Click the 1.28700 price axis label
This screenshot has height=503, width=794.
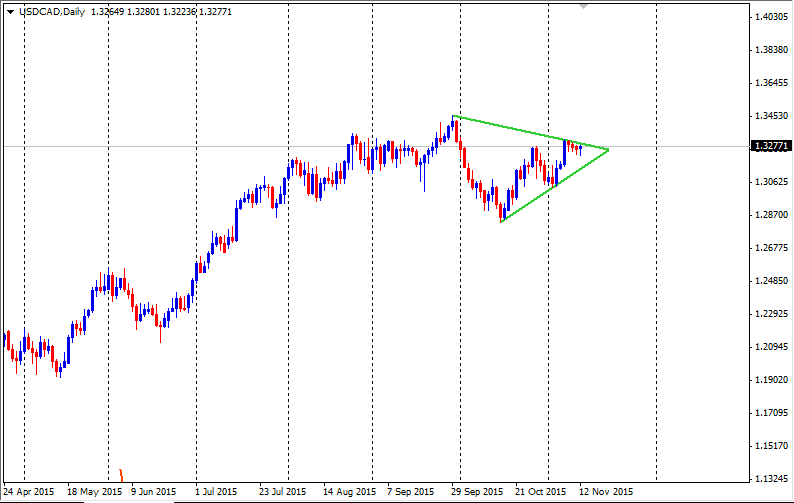771,215
